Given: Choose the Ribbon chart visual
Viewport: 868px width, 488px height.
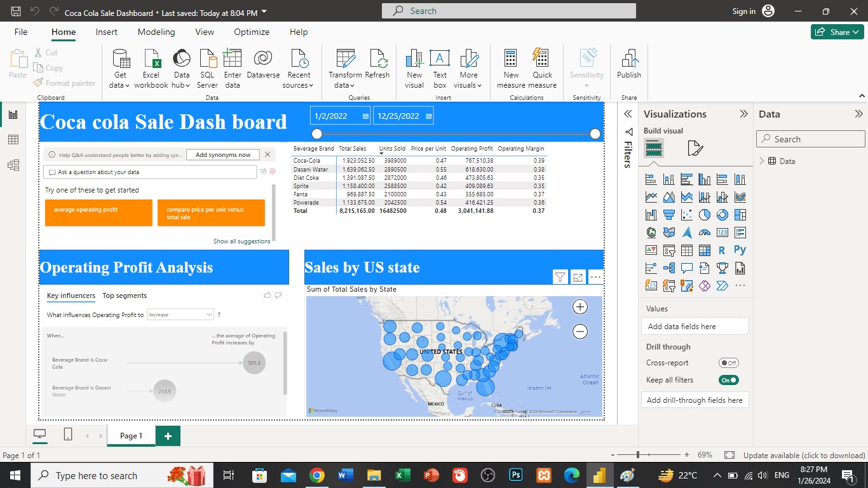Looking at the screenshot, I should (x=740, y=198).
